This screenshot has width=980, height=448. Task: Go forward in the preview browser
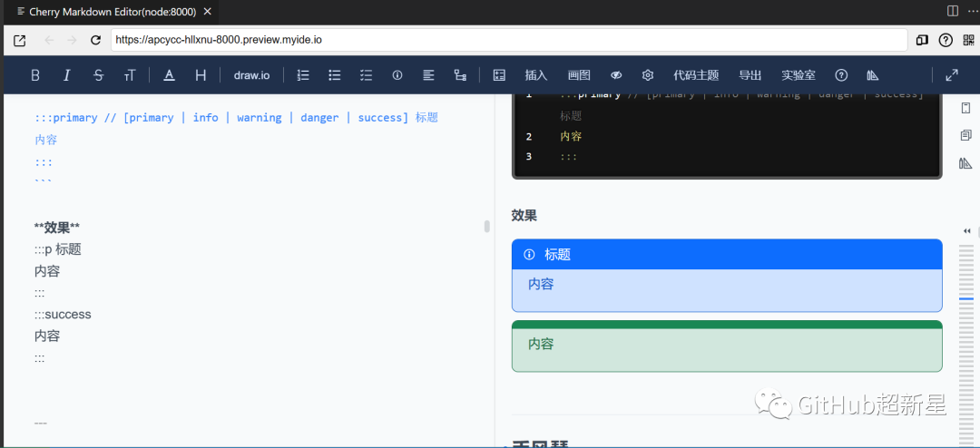point(72,41)
